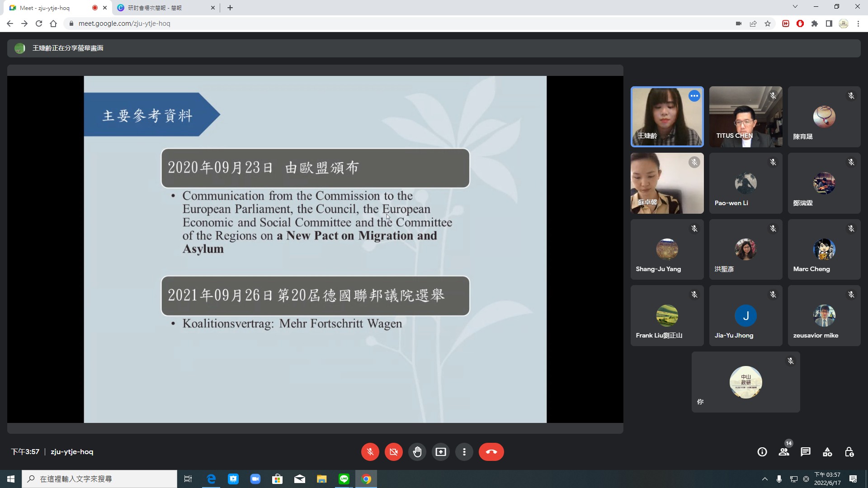The height and width of the screenshot is (488, 868).
Task: Open a new browser tab
Action: point(230,8)
